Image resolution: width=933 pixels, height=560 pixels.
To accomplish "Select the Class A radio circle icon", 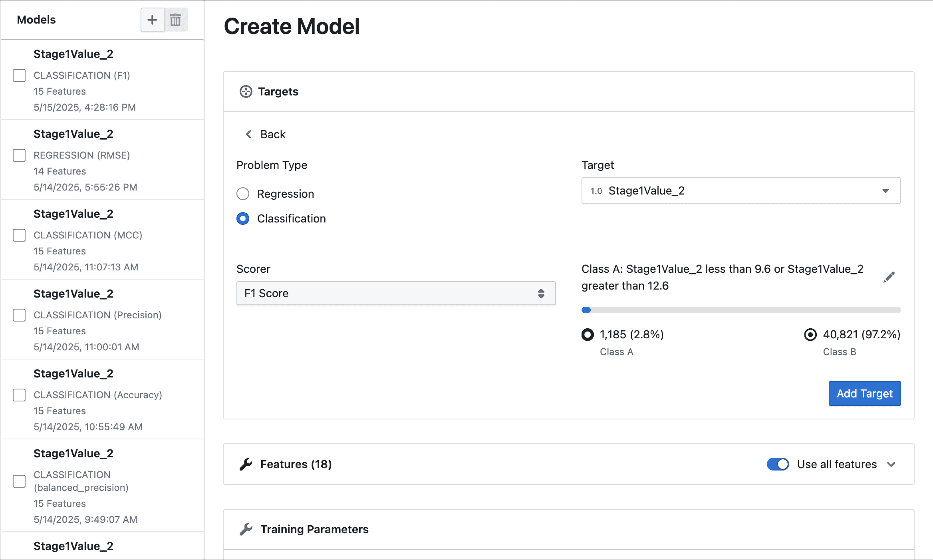I will (588, 334).
